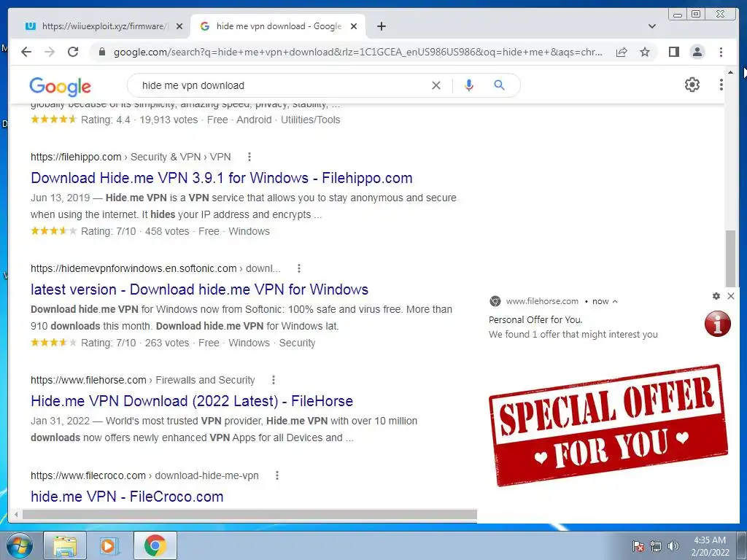The image size is (747, 560).
Task: Open Google quick settings gear
Action: (692, 85)
